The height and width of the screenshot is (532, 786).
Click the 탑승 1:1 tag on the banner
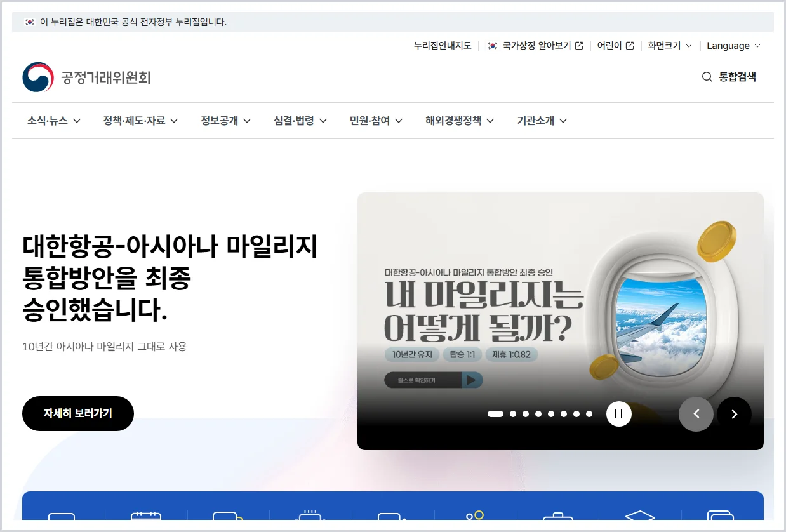462,354
